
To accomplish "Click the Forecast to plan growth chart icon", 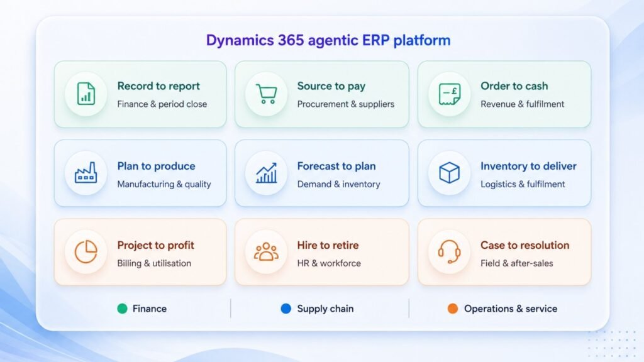I will point(266,173).
